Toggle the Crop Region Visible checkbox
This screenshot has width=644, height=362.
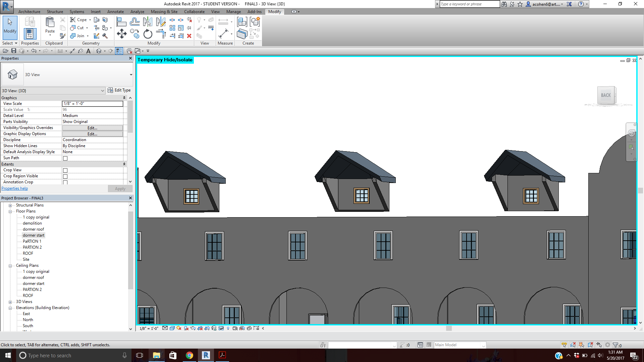click(65, 176)
